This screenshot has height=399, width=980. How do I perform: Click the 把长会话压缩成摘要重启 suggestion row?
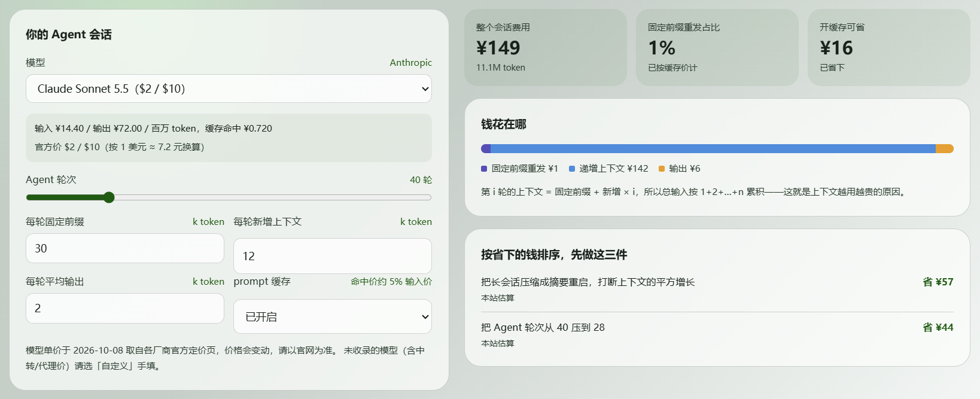tap(717, 289)
